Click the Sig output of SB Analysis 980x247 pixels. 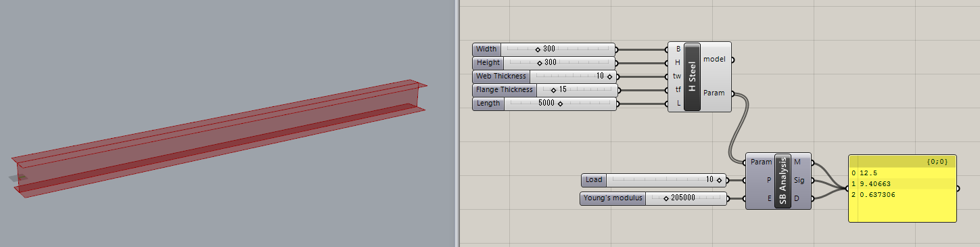[799, 180]
